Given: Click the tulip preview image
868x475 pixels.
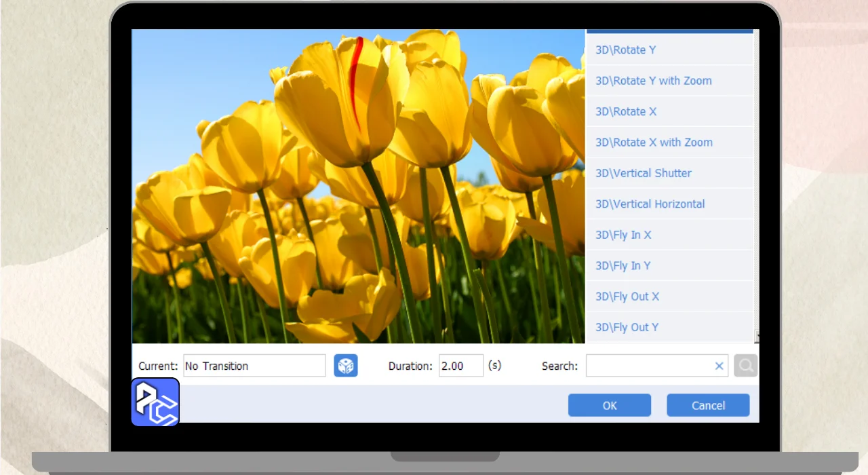Looking at the screenshot, I should 358,187.
